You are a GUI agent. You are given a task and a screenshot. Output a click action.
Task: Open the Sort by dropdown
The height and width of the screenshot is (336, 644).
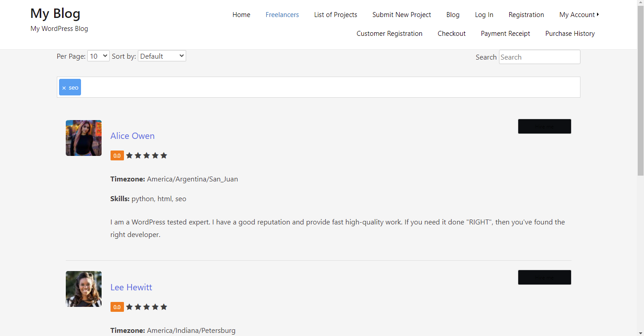[162, 56]
